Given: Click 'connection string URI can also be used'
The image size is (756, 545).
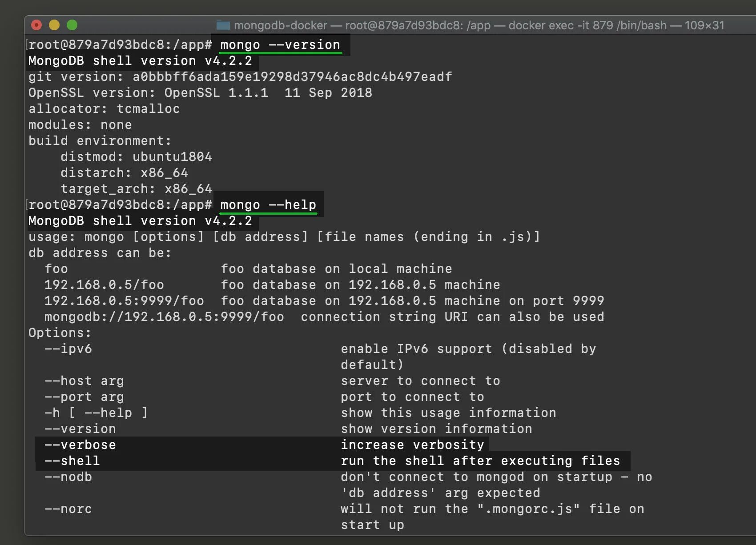Looking at the screenshot, I should tap(452, 317).
